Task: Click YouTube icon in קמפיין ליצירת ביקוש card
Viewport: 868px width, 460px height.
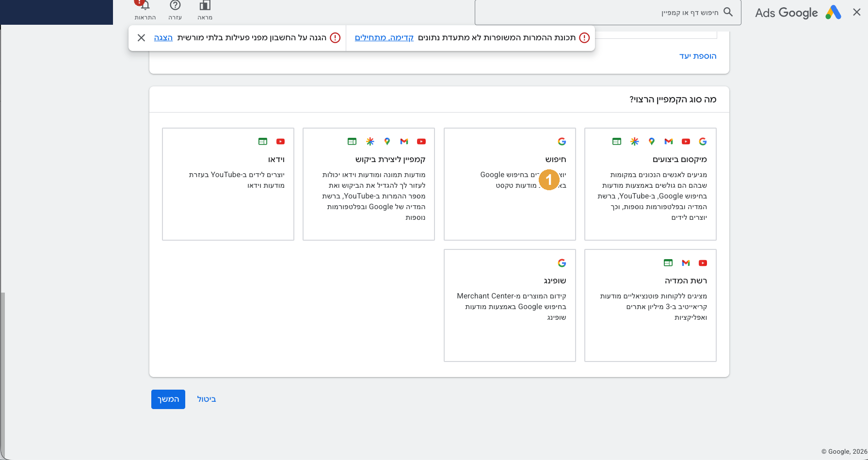Action: click(421, 142)
